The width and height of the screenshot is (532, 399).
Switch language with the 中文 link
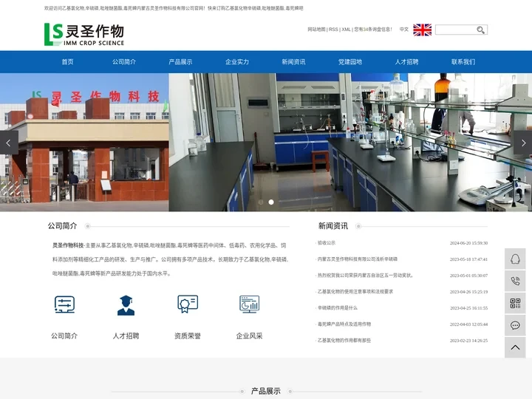click(x=403, y=30)
